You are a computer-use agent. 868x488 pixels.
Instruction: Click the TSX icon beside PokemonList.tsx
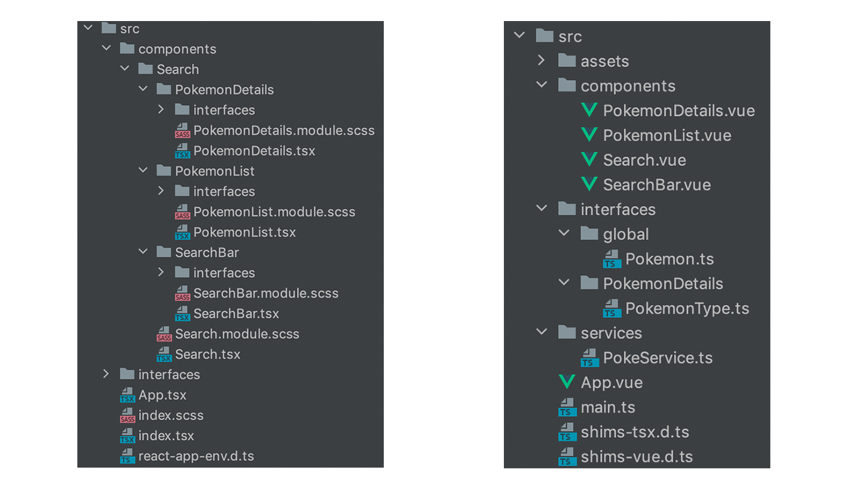tap(182, 232)
